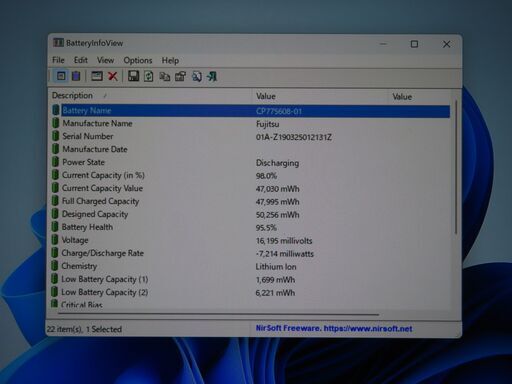Select the Current Capacity (in %) row
Screen dimensions: 512x384
pos(251,175)
